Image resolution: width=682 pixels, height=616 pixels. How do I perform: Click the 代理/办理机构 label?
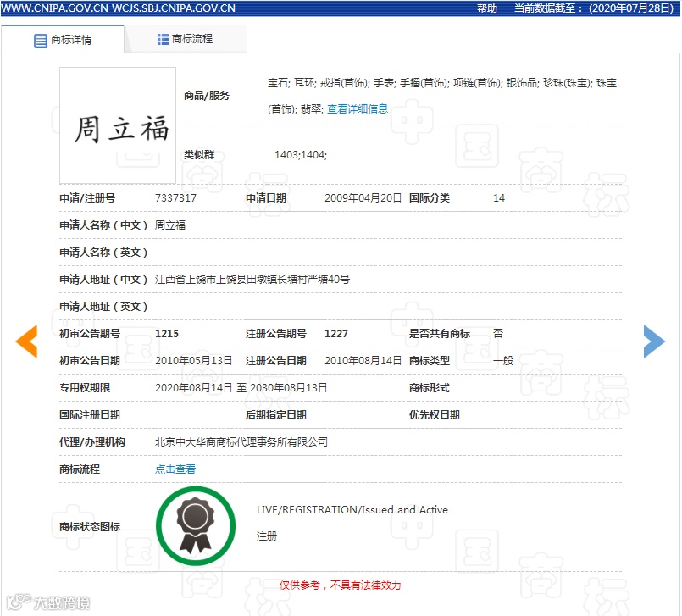92,442
